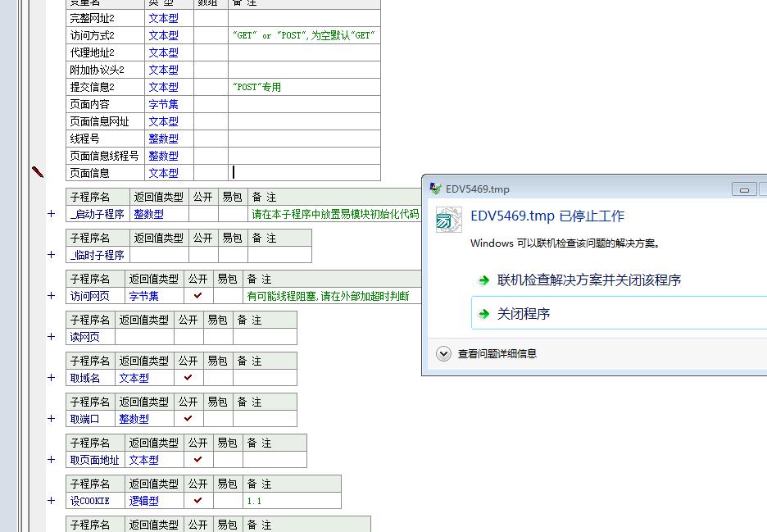This screenshot has width=767, height=532.
Task: Show details via 查看问题详细信息 chevron
Action: (443, 354)
